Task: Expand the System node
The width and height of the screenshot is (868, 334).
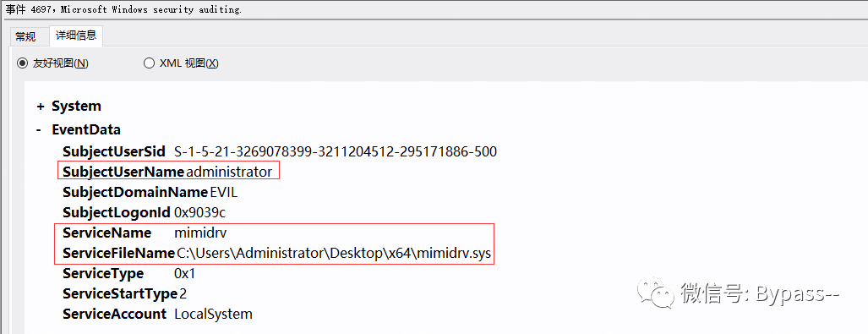Action: point(40,107)
